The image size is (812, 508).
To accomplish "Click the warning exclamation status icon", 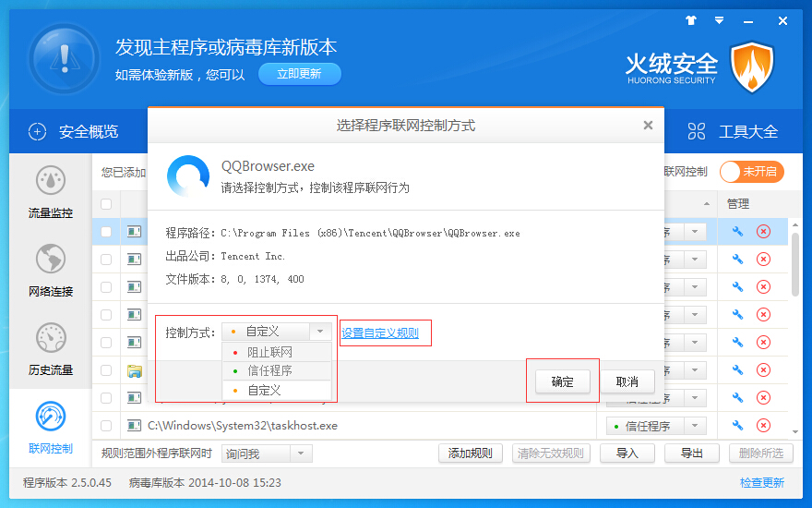I will click(x=65, y=58).
